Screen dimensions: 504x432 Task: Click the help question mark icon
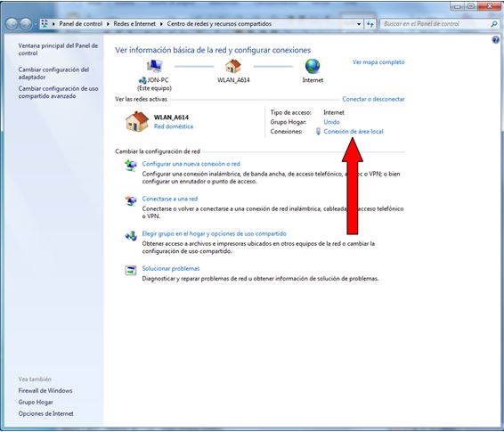(x=496, y=39)
